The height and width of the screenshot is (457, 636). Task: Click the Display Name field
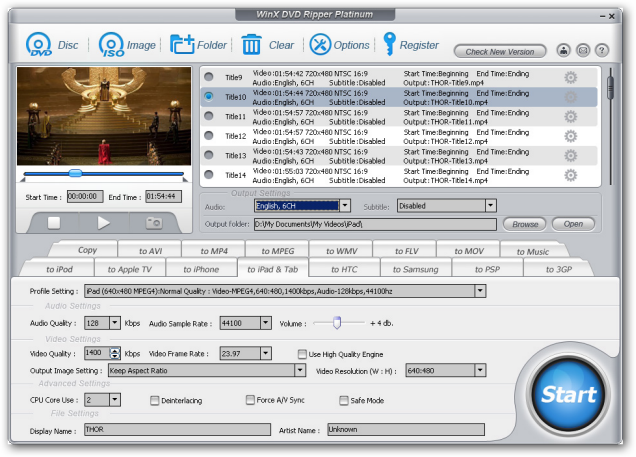point(177,429)
